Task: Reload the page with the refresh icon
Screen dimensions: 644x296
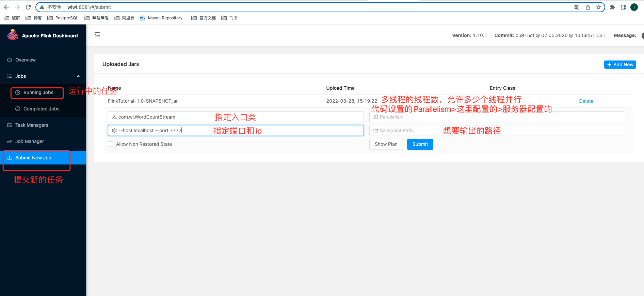Action: click(x=28, y=7)
